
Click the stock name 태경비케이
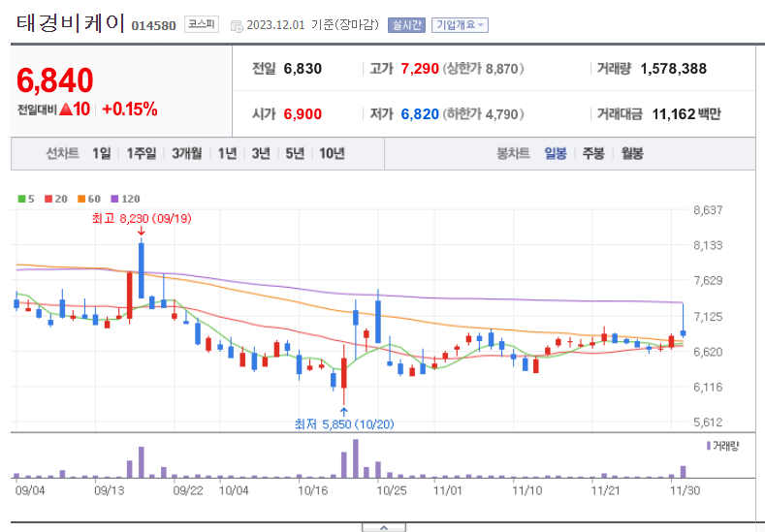click(x=71, y=23)
